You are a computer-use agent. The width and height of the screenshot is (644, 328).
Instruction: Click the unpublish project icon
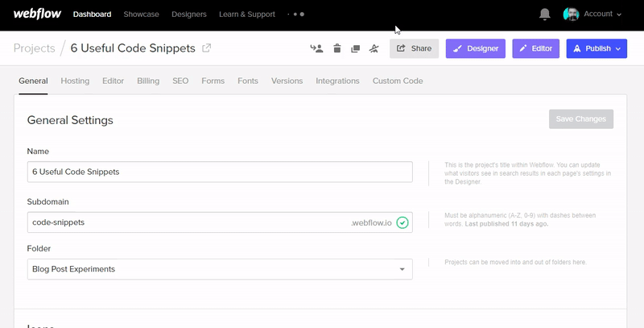click(374, 48)
